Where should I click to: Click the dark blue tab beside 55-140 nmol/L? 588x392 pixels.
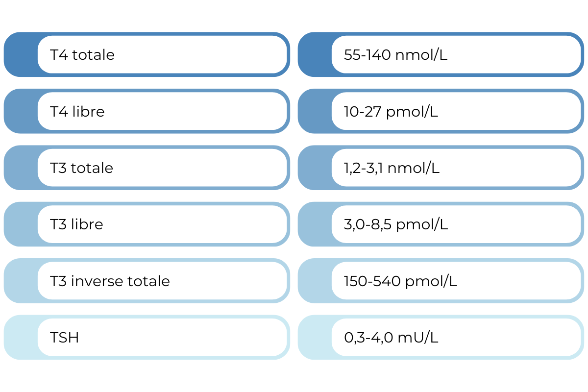315,54
